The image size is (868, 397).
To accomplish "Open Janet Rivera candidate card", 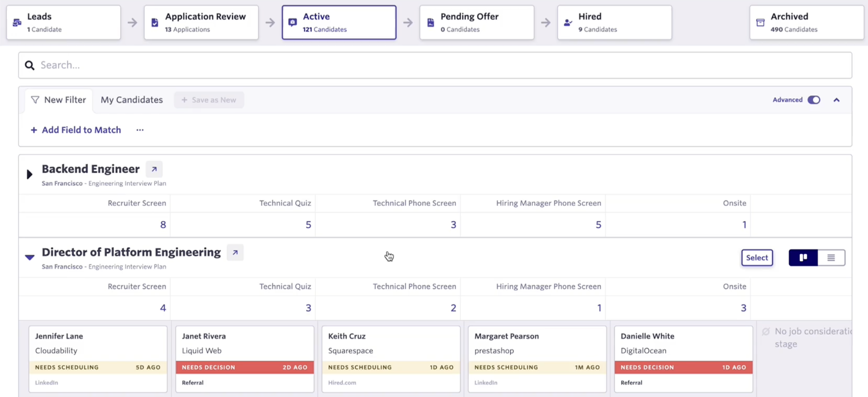I will click(245, 359).
